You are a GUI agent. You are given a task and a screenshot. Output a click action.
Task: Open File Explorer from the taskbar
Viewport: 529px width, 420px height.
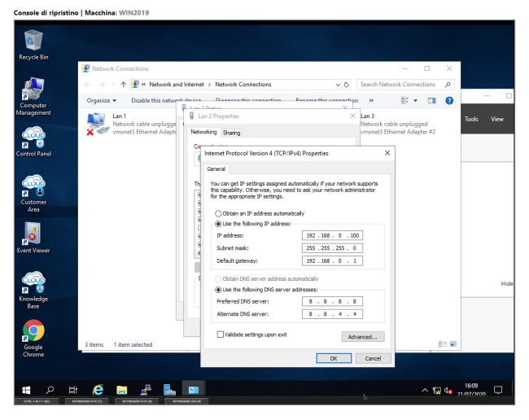[122, 390]
